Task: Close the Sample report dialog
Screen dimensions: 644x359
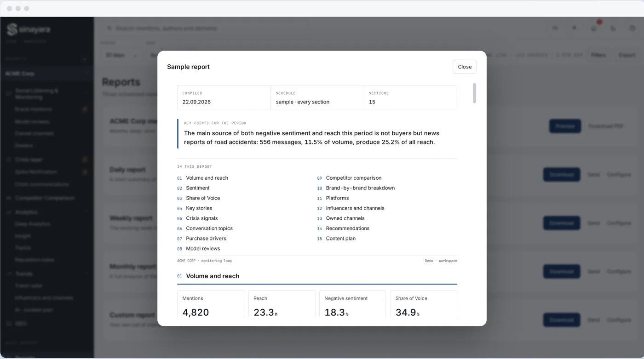Action: (x=465, y=67)
